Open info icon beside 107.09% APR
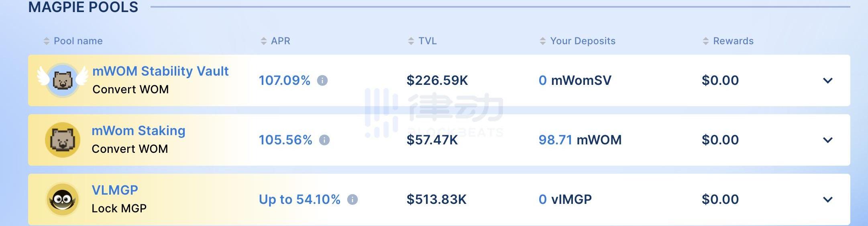This screenshot has height=226, width=868. coord(322,80)
